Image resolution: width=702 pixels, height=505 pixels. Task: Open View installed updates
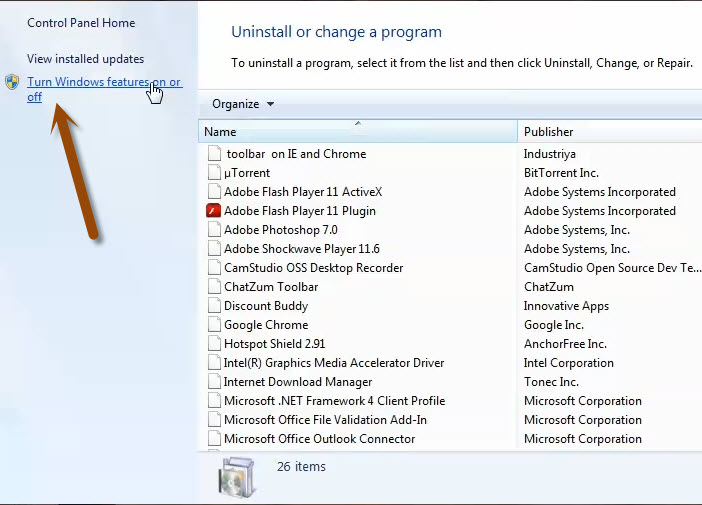tap(86, 59)
